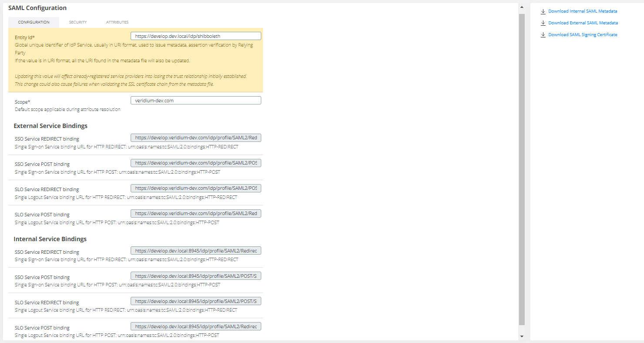The height and width of the screenshot is (343, 644).
Task: Open the ATTRIBUTES tab
Action: (x=117, y=22)
